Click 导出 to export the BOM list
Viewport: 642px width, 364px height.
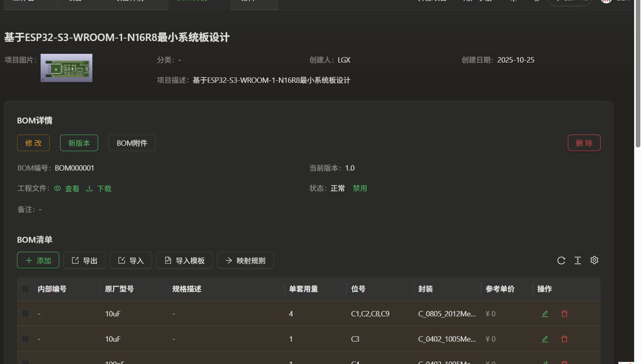point(84,260)
